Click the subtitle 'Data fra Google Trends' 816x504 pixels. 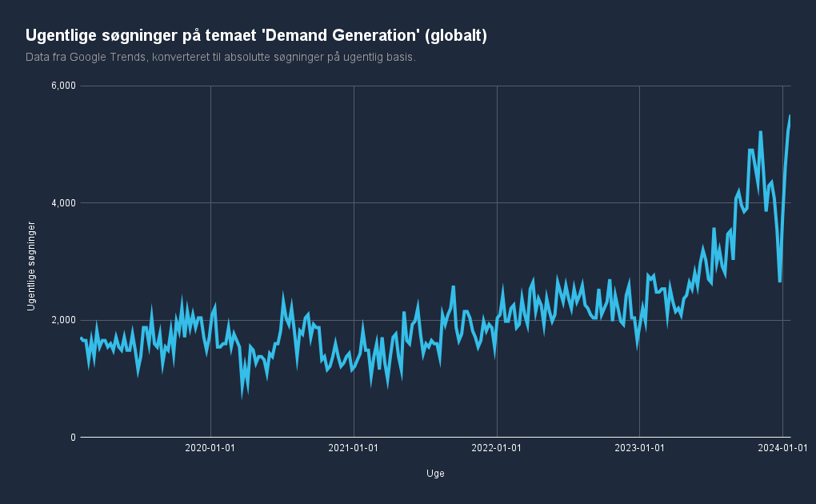tap(86, 58)
